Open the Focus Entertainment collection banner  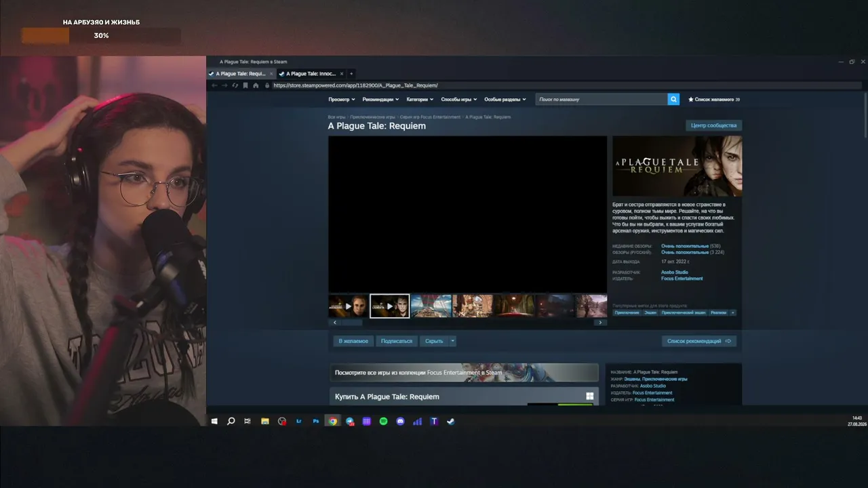[x=465, y=372]
